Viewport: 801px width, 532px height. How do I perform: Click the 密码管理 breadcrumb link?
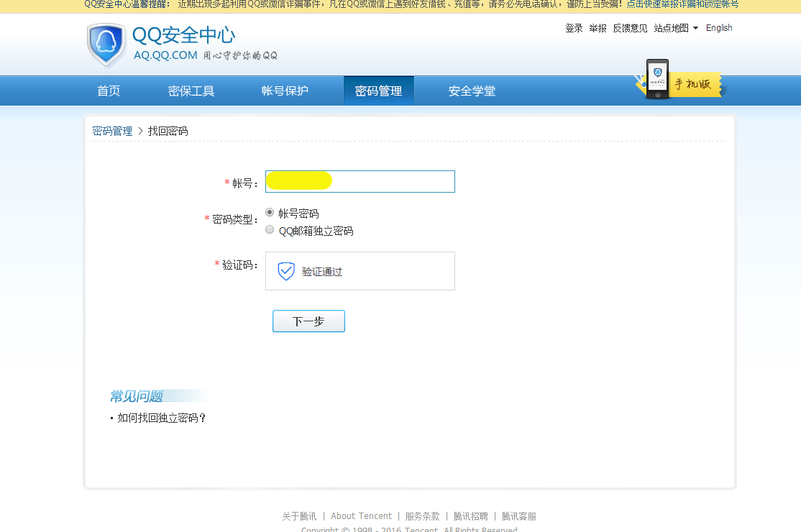click(x=112, y=132)
